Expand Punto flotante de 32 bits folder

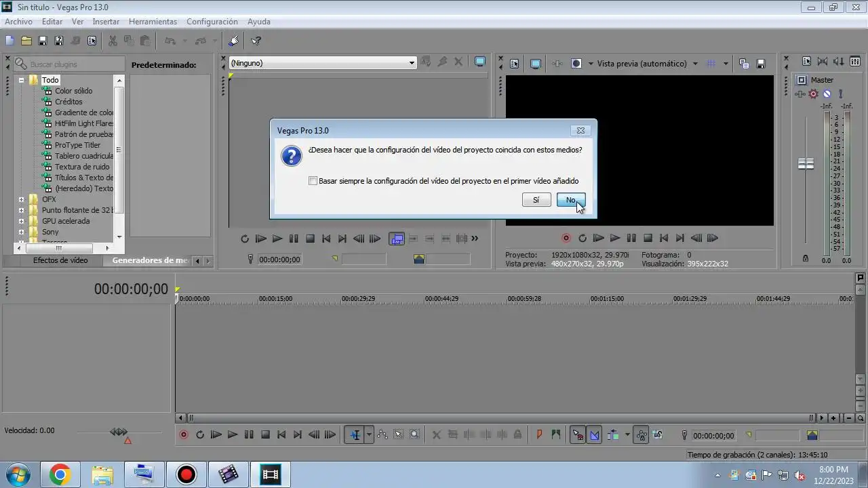coord(21,210)
